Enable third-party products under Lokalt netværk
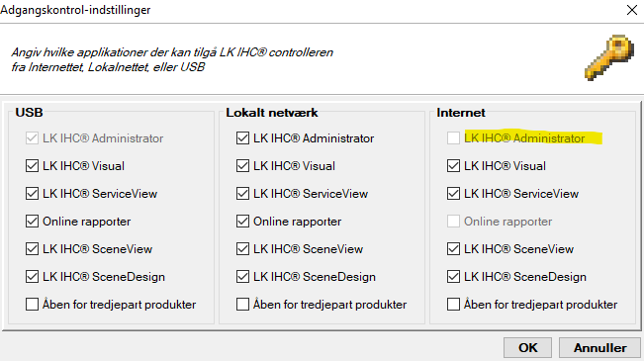Image resolution: width=644 pixels, height=361 pixels. pos(242,305)
